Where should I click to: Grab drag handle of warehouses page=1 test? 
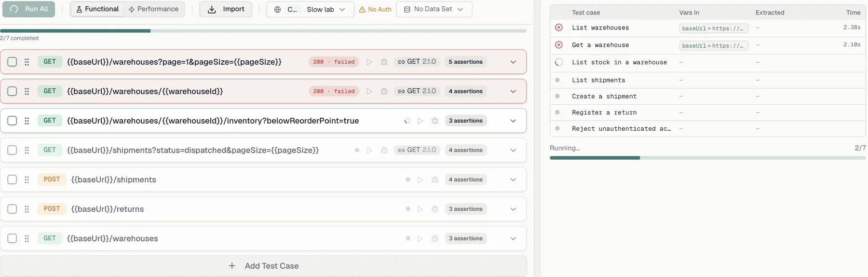pos(27,62)
